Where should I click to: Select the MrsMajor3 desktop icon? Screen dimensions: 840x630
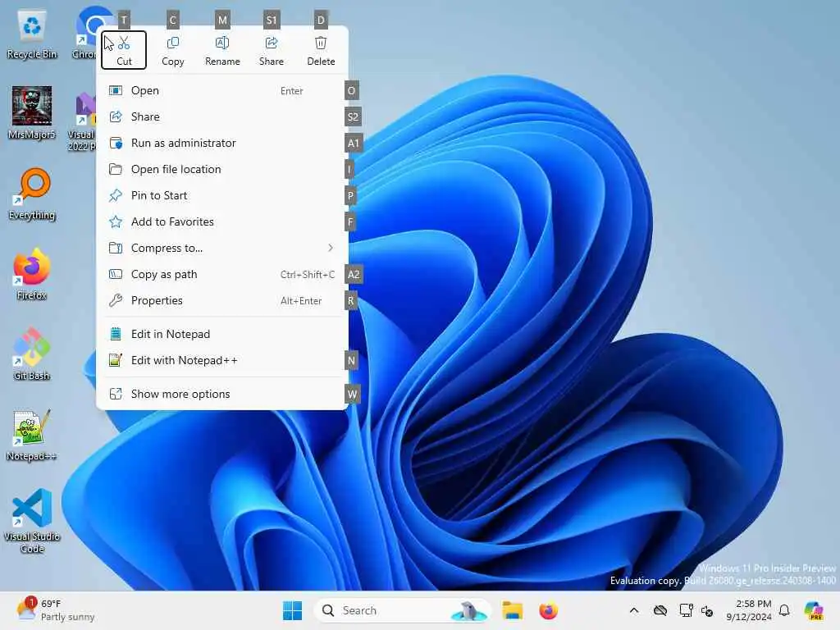pyautogui.click(x=32, y=113)
